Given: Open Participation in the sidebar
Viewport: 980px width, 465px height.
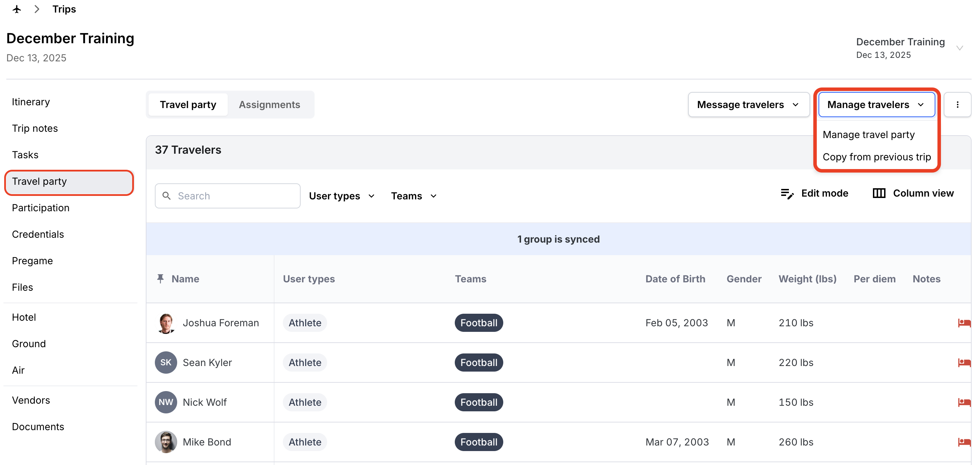Looking at the screenshot, I should [41, 208].
